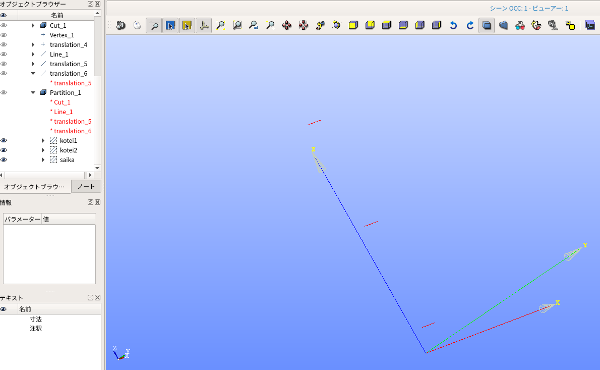Click rotate view clockwise blue arrow

tap(470, 26)
